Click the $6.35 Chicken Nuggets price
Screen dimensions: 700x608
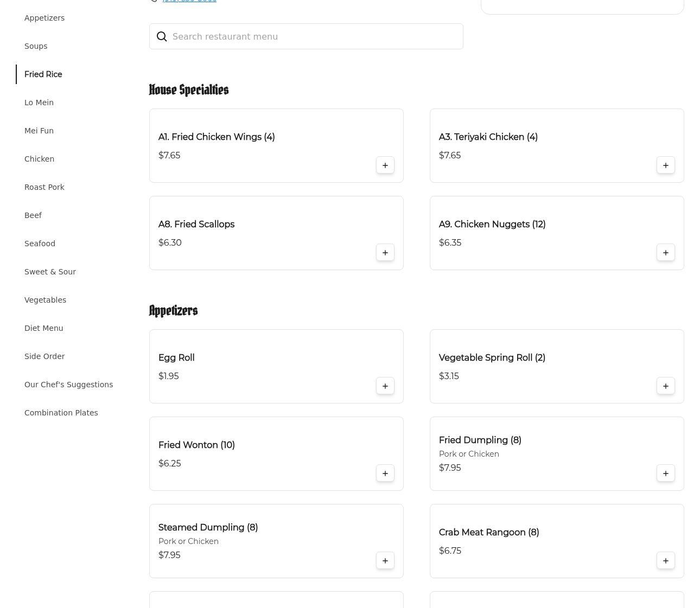pos(450,243)
